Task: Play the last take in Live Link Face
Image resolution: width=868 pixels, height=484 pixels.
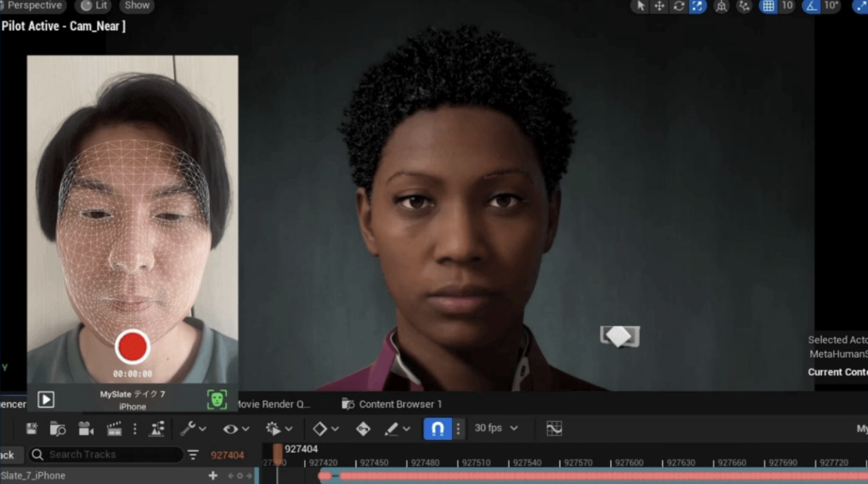Action: click(x=46, y=399)
